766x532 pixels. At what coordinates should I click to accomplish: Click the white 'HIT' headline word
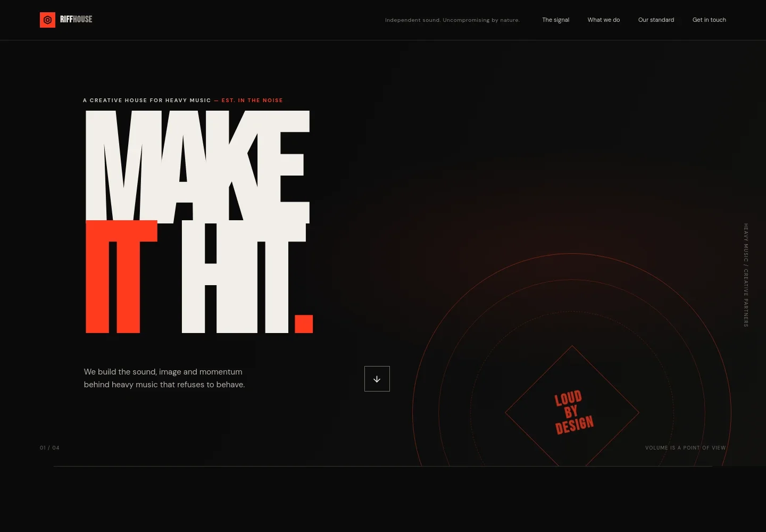tap(244, 278)
